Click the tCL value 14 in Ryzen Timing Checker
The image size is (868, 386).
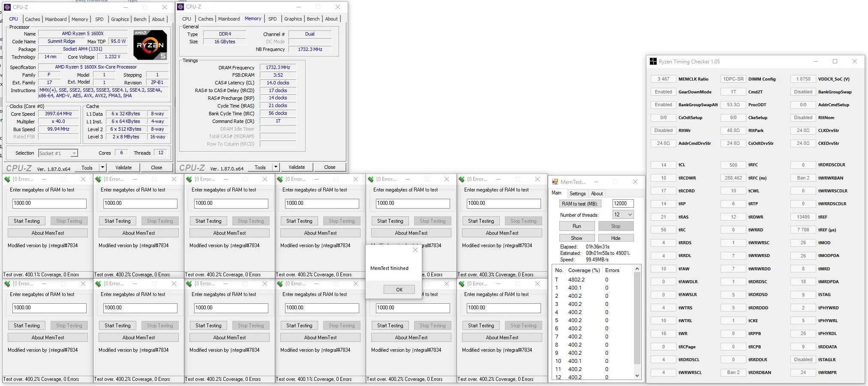click(x=664, y=165)
